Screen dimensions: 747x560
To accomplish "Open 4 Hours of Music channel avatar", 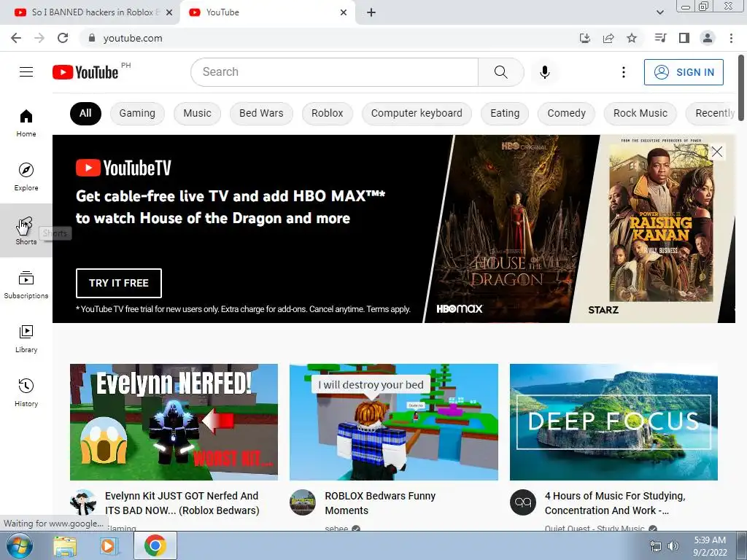I will (522, 502).
